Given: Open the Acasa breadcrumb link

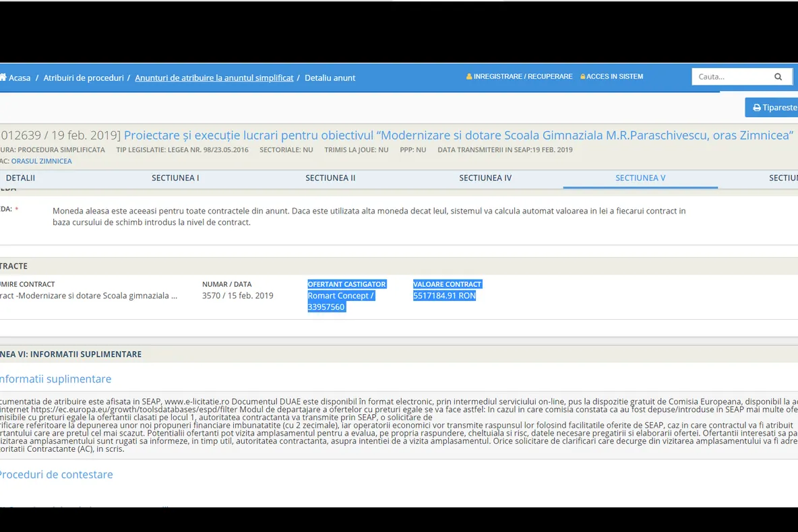Looking at the screenshot, I should point(20,78).
